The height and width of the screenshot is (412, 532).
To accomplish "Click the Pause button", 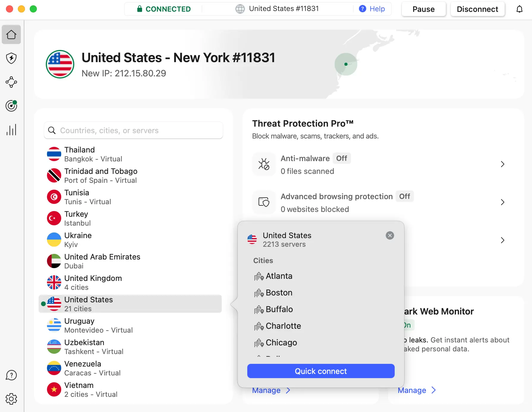I will (x=424, y=9).
